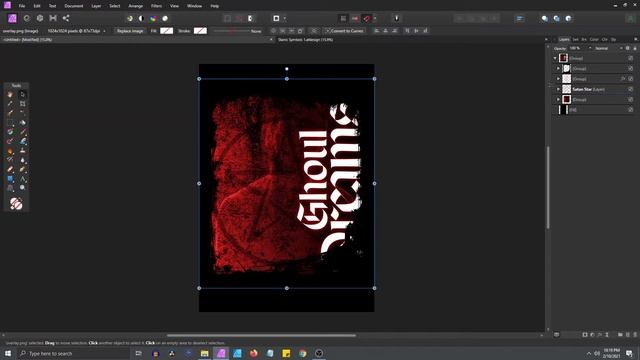Select the Artistic Text tool
Screen dimensions: 640x360
tap(22, 179)
